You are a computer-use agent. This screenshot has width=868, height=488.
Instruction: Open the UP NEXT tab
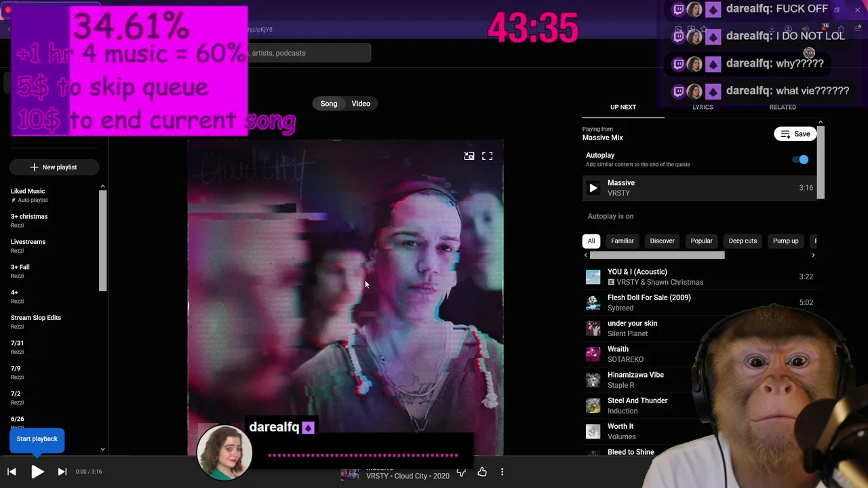623,107
